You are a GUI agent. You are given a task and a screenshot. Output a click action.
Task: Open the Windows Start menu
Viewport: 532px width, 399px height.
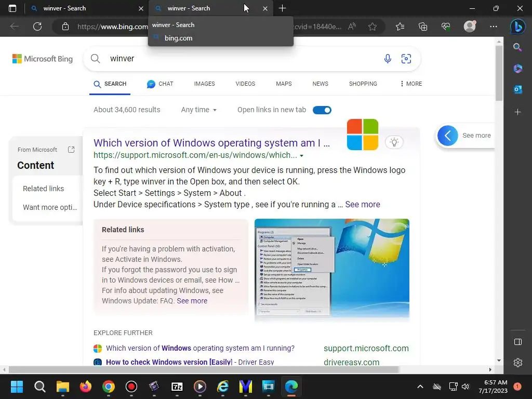click(x=17, y=387)
